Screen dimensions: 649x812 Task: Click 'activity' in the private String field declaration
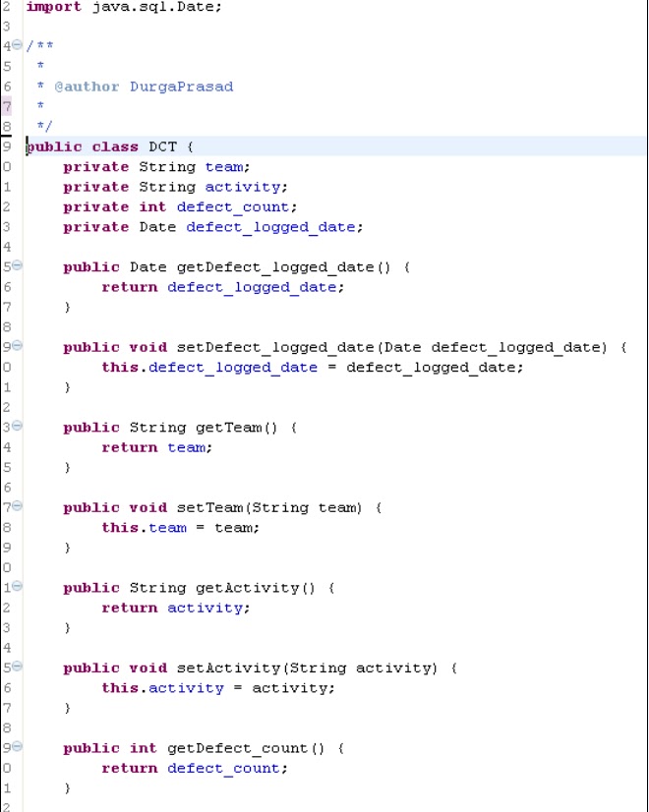point(243,187)
